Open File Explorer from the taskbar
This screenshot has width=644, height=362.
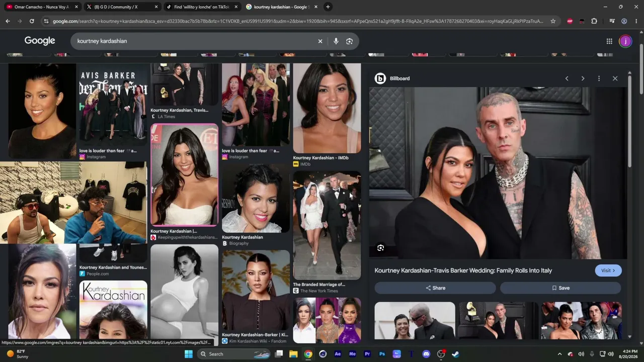point(293,354)
